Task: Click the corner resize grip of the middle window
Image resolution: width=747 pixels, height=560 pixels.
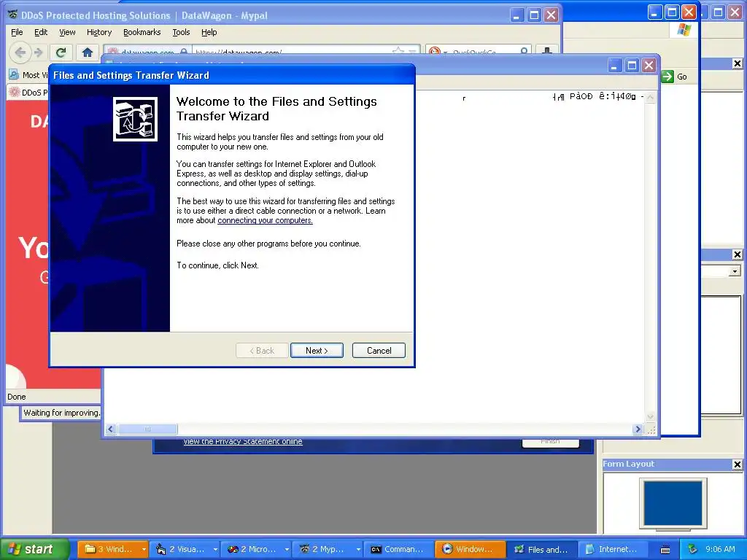Action: [x=651, y=430]
